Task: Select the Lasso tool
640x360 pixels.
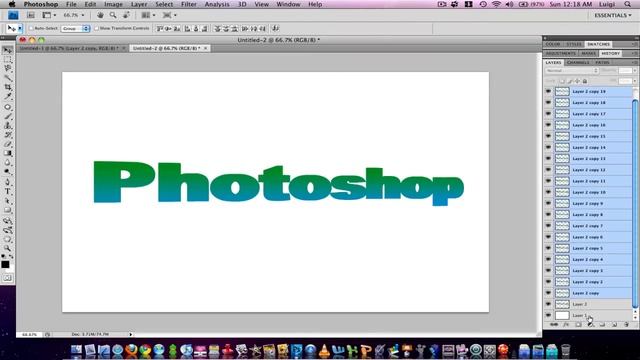Action: (x=7, y=69)
